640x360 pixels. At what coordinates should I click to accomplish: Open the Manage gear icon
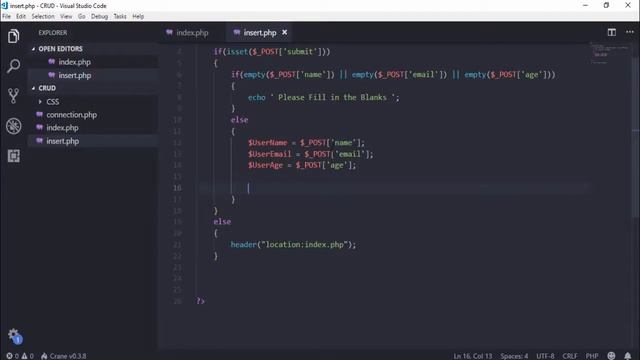click(13, 335)
